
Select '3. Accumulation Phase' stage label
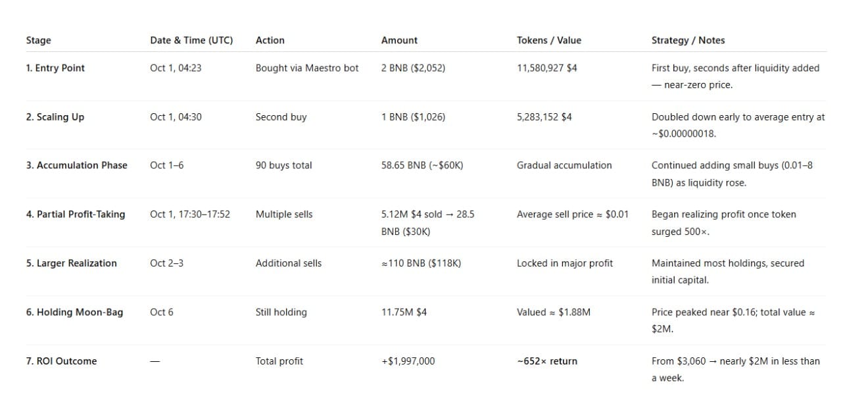[x=77, y=165]
